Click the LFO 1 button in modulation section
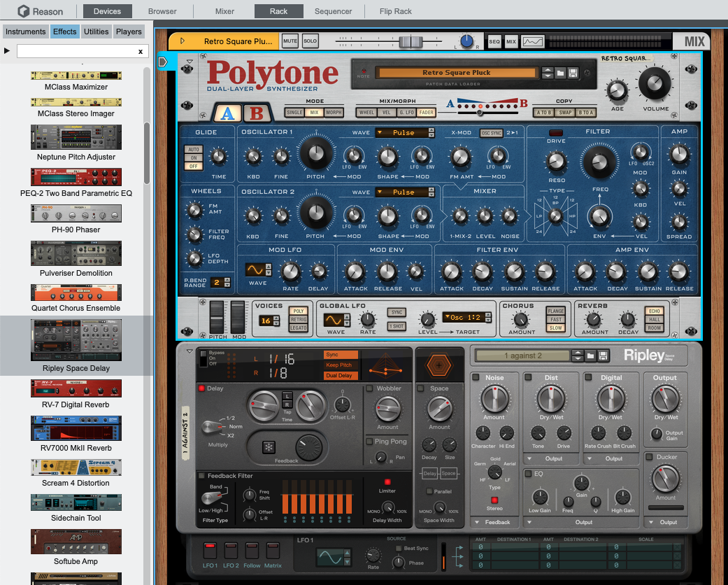 coord(210,551)
